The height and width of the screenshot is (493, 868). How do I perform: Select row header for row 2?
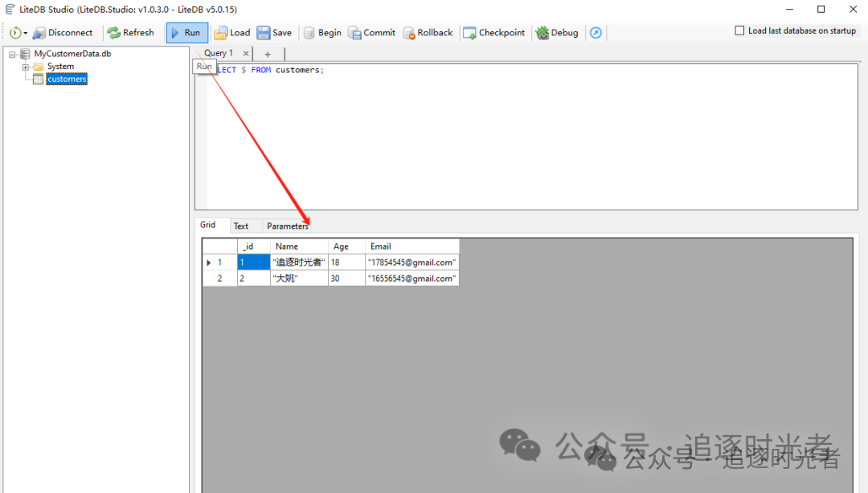(219, 279)
